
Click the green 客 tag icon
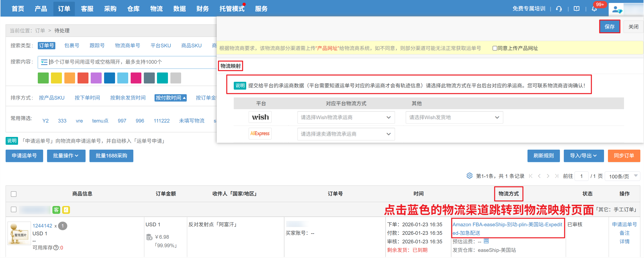pyautogui.click(x=56, y=210)
